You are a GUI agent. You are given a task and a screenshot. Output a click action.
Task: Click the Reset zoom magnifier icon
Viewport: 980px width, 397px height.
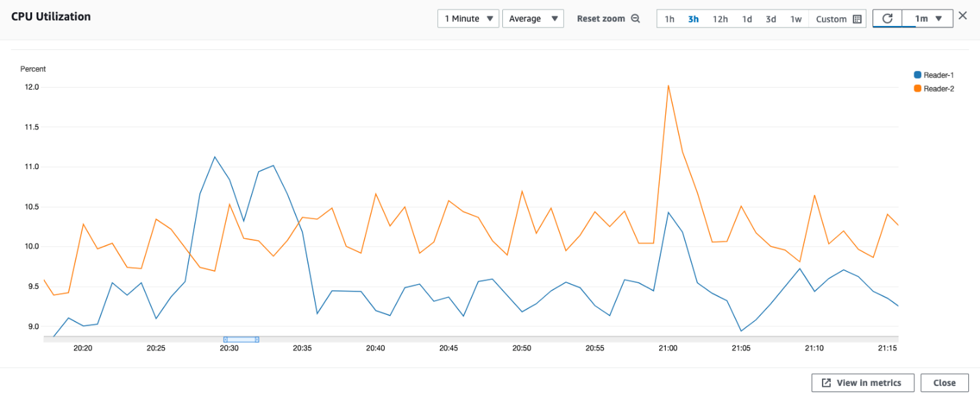(635, 18)
